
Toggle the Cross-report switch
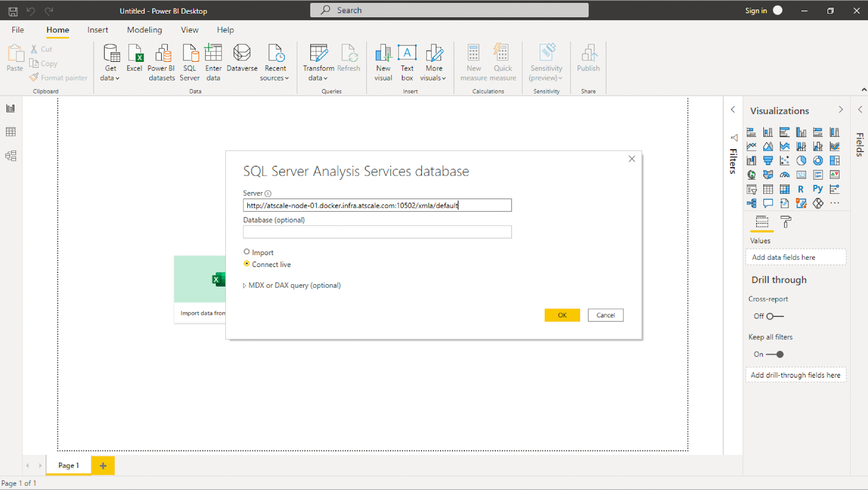pyautogui.click(x=775, y=316)
